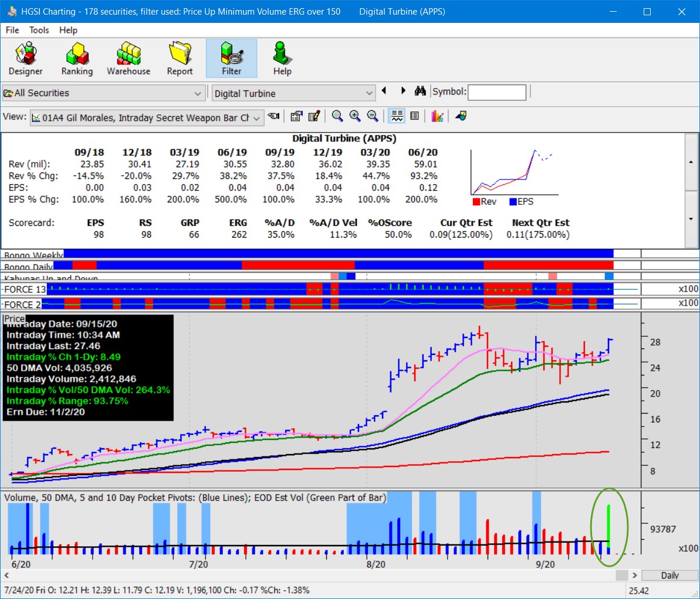Click the status bar price 25.42

pos(639,591)
